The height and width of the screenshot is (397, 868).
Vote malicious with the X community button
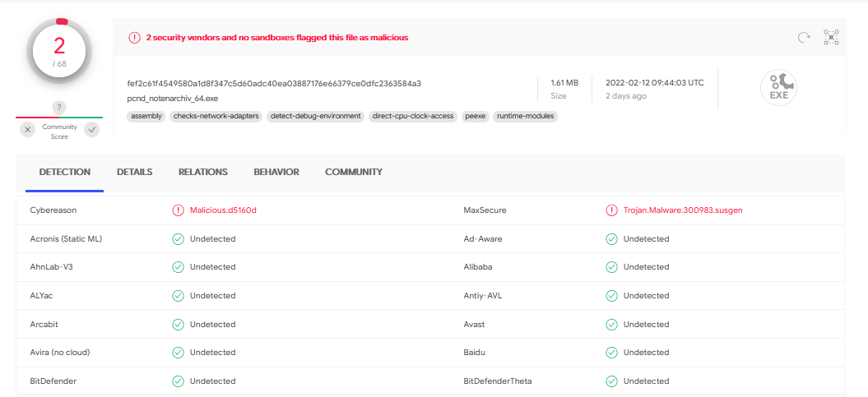28,130
